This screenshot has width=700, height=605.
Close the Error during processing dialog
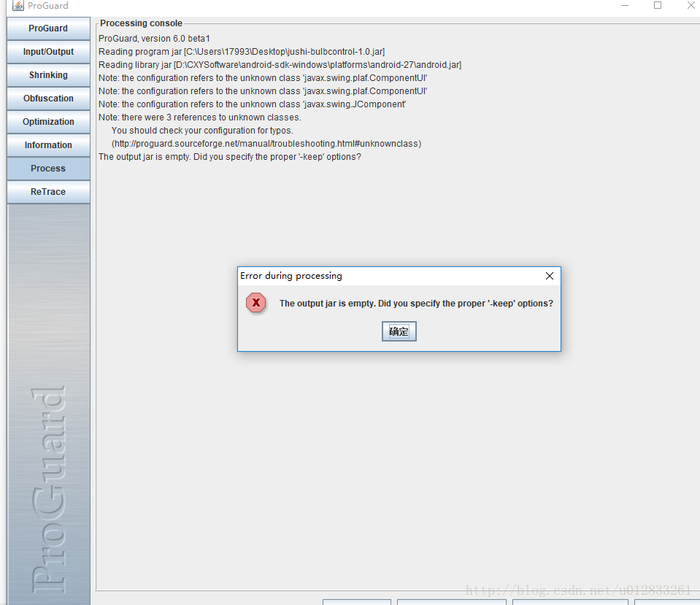click(x=550, y=276)
